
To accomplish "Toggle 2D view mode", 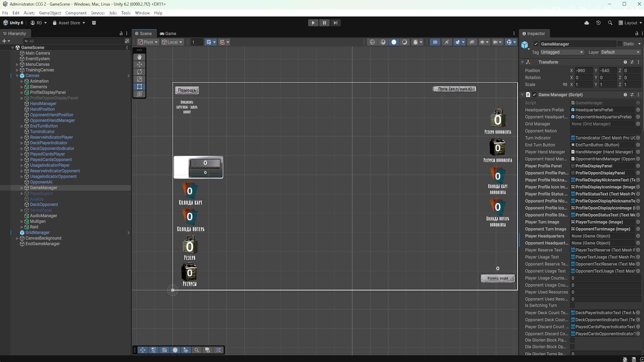I will pyautogui.click(x=435, y=42).
